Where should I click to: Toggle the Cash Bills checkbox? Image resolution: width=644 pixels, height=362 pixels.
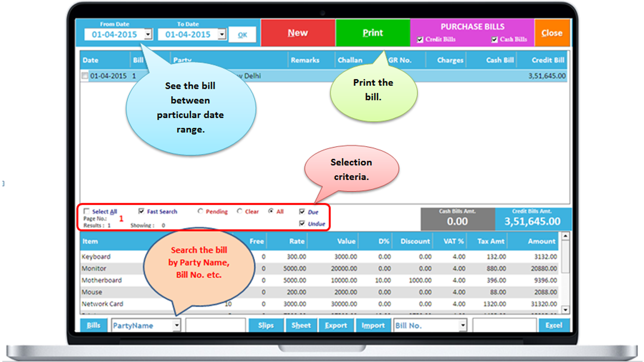point(494,40)
